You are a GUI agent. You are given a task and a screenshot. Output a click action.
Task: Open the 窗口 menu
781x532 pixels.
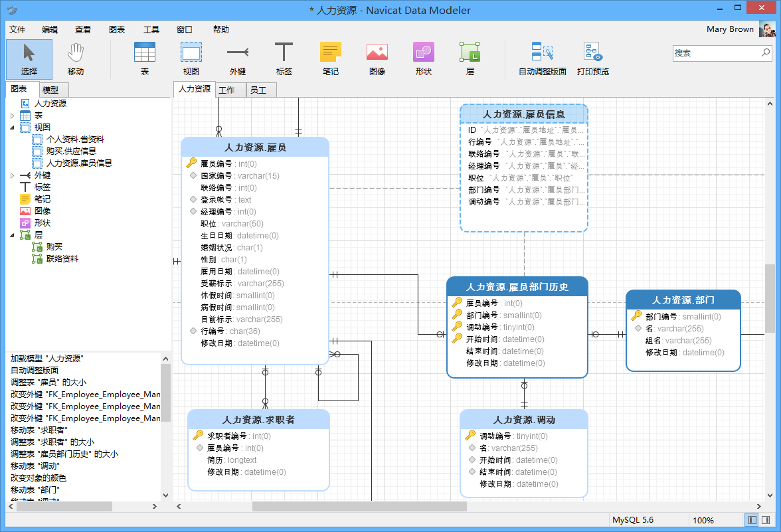tap(185, 29)
